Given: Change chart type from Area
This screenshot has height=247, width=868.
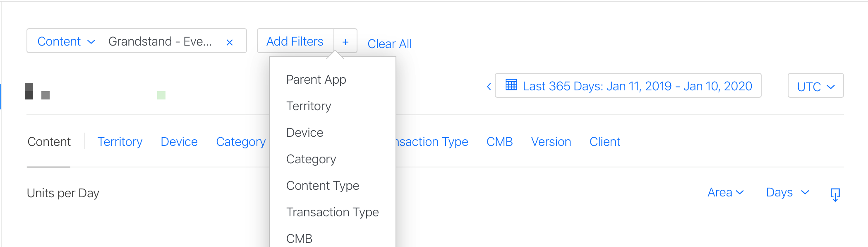Looking at the screenshot, I should [726, 192].
